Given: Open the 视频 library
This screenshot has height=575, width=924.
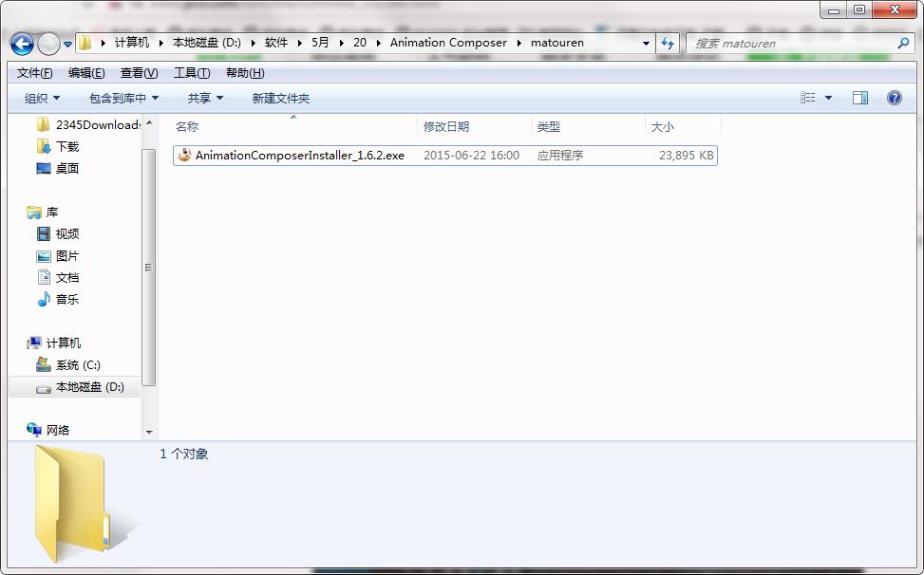Looking at the screenshot, I should [58, 233].
